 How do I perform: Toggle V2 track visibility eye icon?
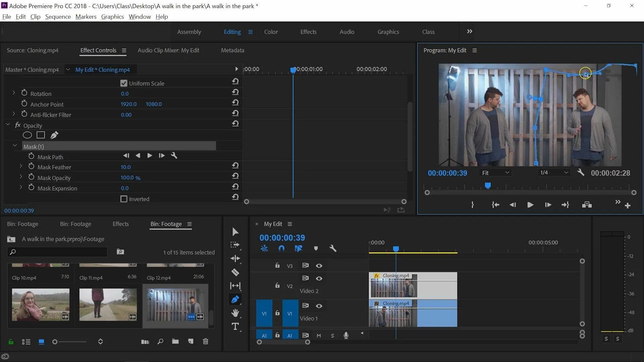tap(319, 278)
